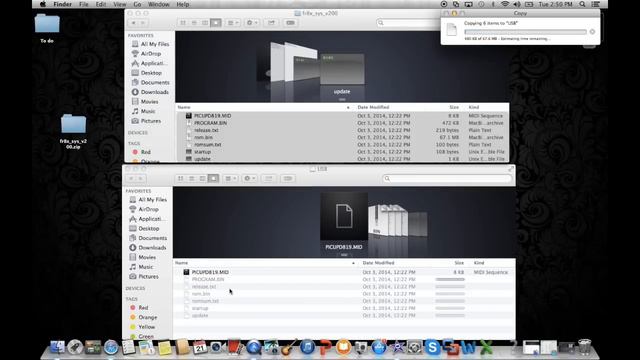Viewport: 640px width, 360px height.
Task: Switch fr8x_sys_v200 window to icon view
Action: pos(183,23)
